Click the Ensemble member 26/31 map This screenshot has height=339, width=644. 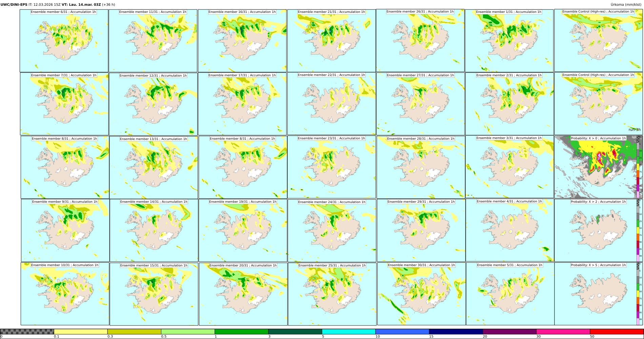coord(420,40)
